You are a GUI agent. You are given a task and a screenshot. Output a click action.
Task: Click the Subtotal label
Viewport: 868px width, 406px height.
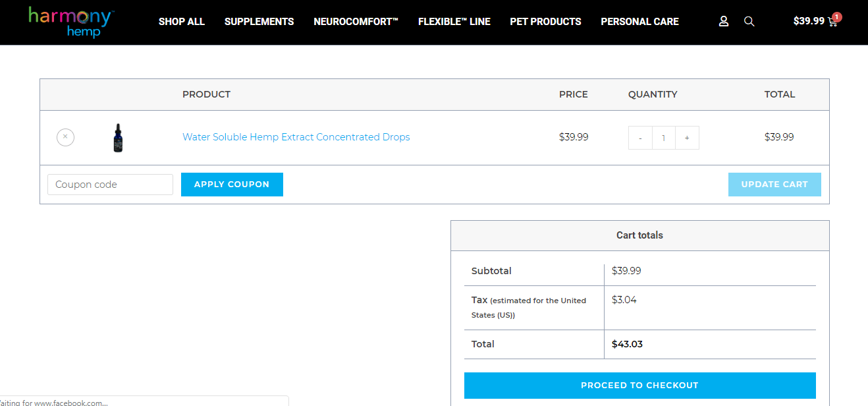[491, 271]
